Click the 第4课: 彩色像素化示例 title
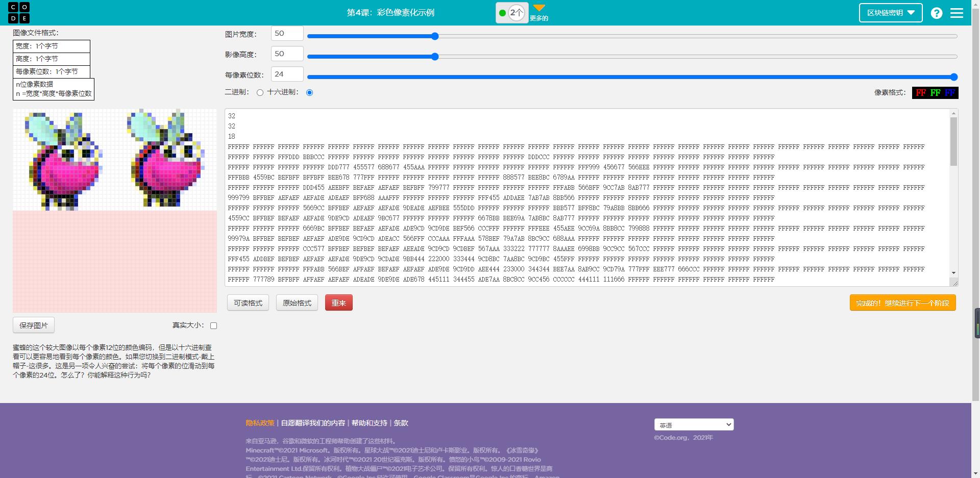 (x=390, y=13)
